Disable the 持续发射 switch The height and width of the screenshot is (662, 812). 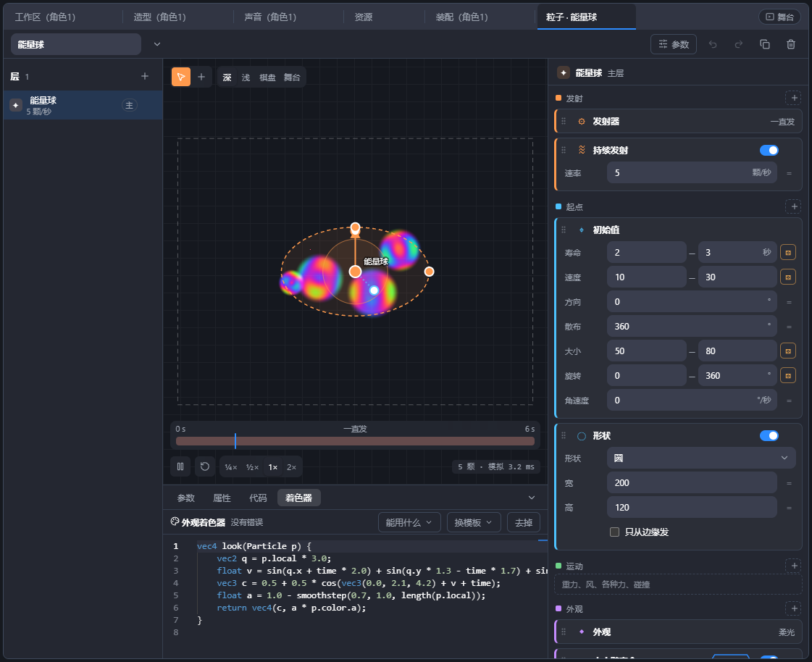769,150
